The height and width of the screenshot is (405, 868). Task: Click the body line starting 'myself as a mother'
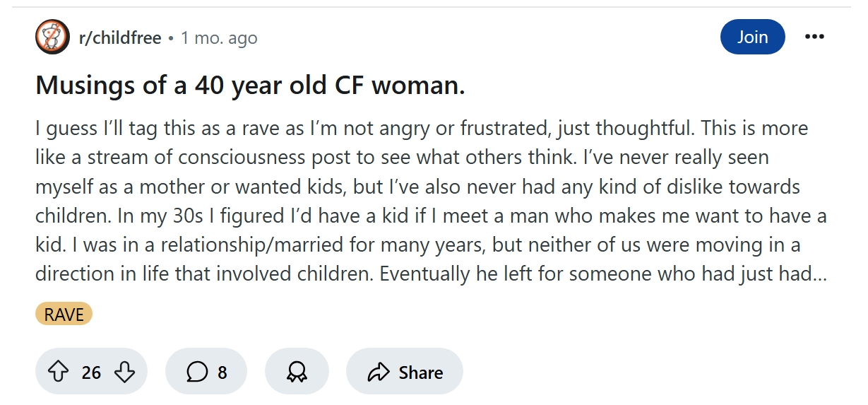point(417,187)
